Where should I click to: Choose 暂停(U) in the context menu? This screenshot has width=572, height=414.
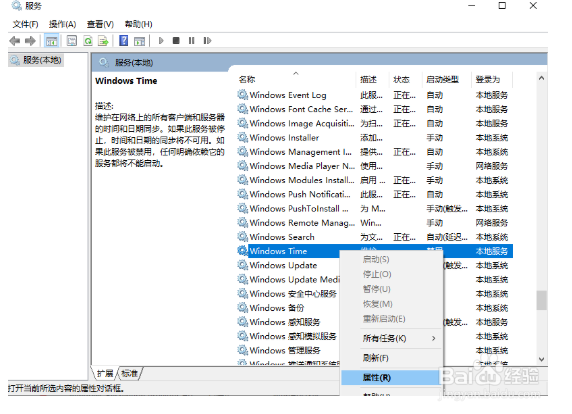pos(391,289)
